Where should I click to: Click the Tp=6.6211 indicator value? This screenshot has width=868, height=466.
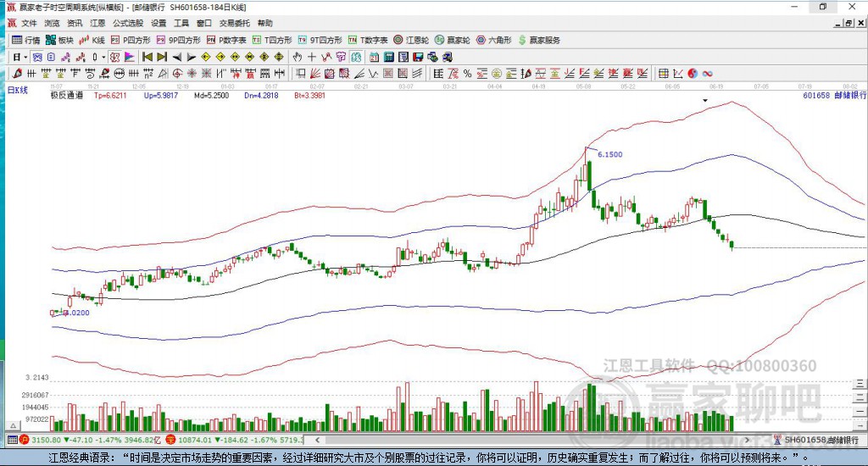tap(110, 95)
